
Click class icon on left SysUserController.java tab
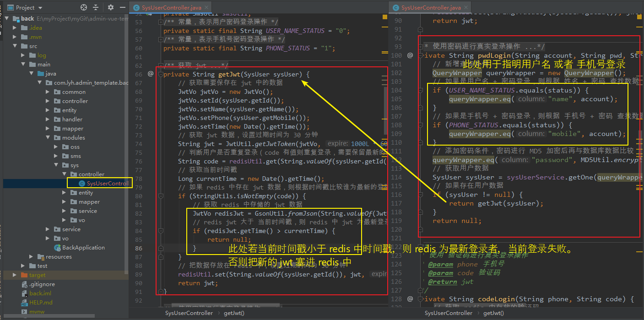point(136,8)
